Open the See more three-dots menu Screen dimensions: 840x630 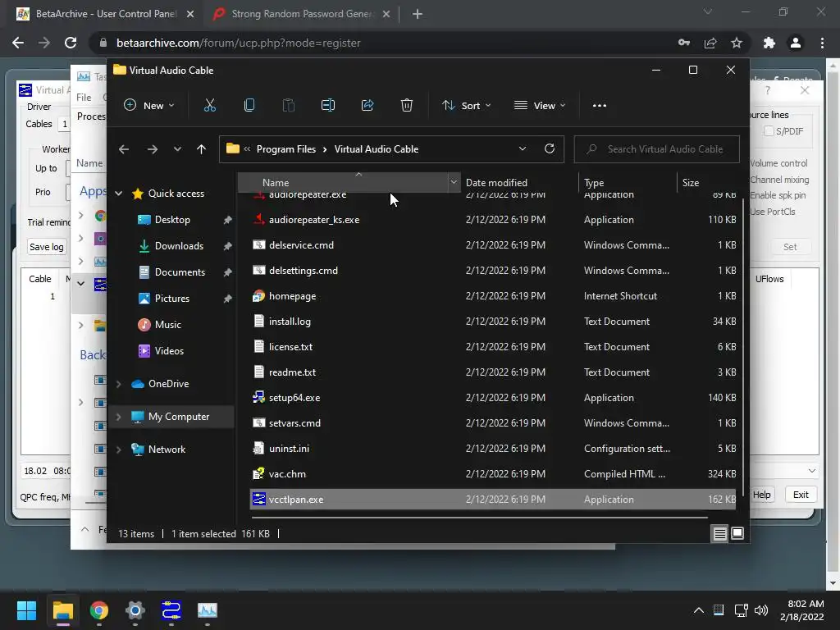[600, 106]
